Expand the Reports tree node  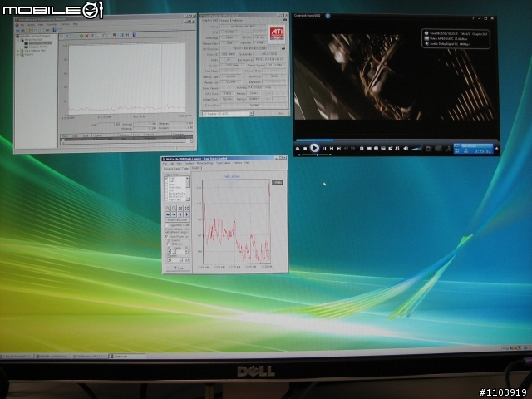[x=17, y=54]
